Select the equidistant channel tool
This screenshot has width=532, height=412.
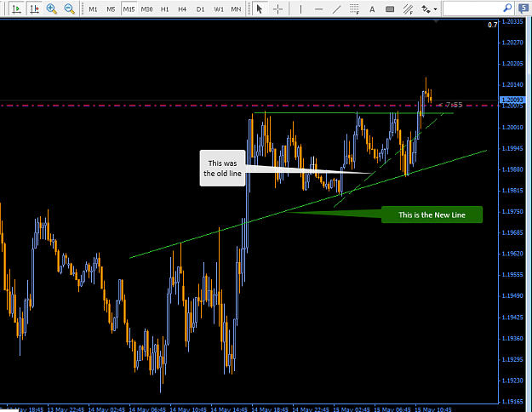[408, 9]
